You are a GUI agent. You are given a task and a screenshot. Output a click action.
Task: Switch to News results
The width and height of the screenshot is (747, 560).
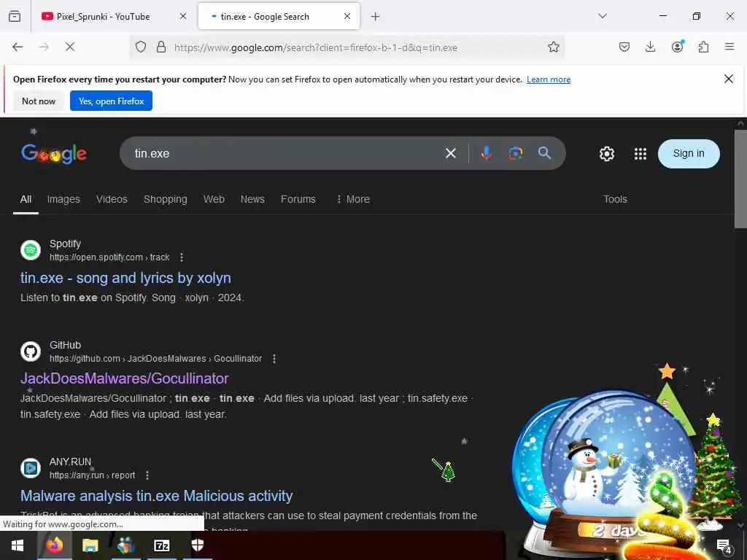click(x=252, y=200)
